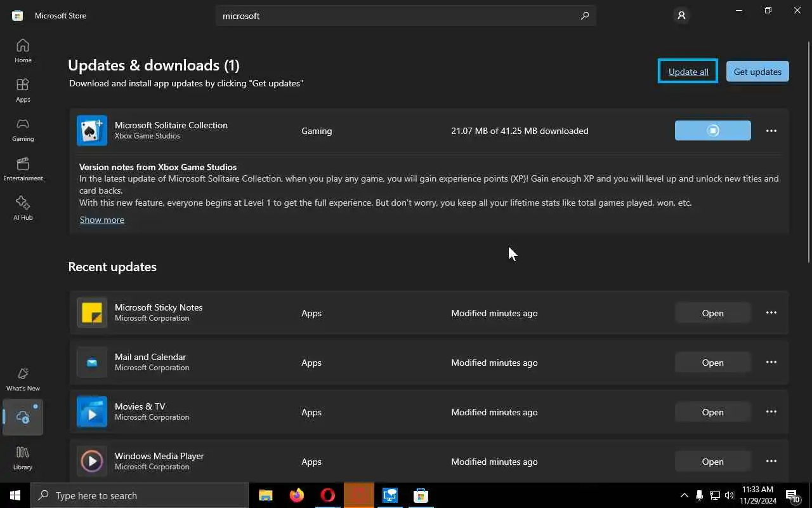Image resolution: width=812 pixels, height=508 pixels.
Task: Open the Entertainment section in sidebar
Action: click(x=23, y=169)
